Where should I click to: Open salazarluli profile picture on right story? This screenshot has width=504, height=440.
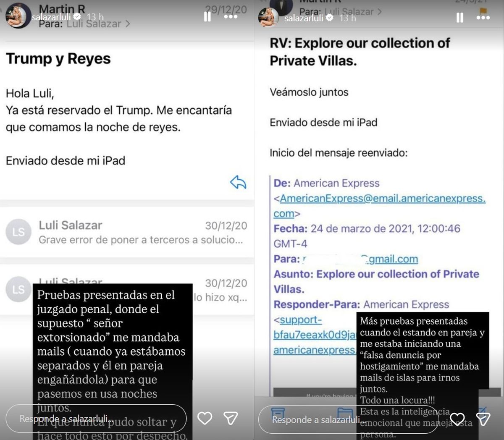[x=269, y=17]
